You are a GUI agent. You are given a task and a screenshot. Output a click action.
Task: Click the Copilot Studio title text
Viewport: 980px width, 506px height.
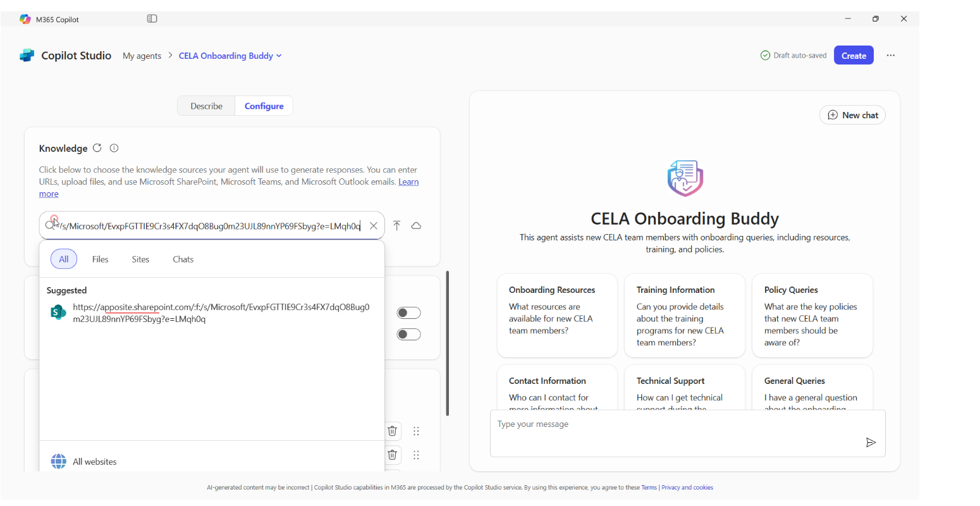(x=77, y=56)
